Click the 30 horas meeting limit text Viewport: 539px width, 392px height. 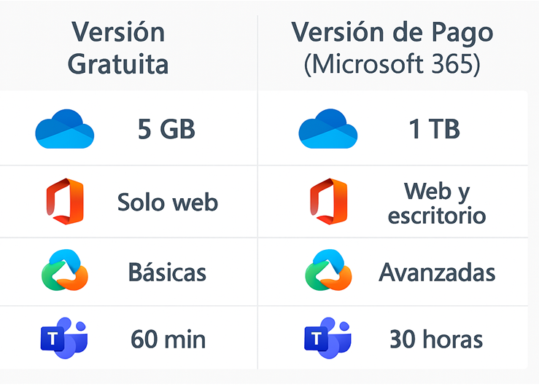(x=436, y=339)
